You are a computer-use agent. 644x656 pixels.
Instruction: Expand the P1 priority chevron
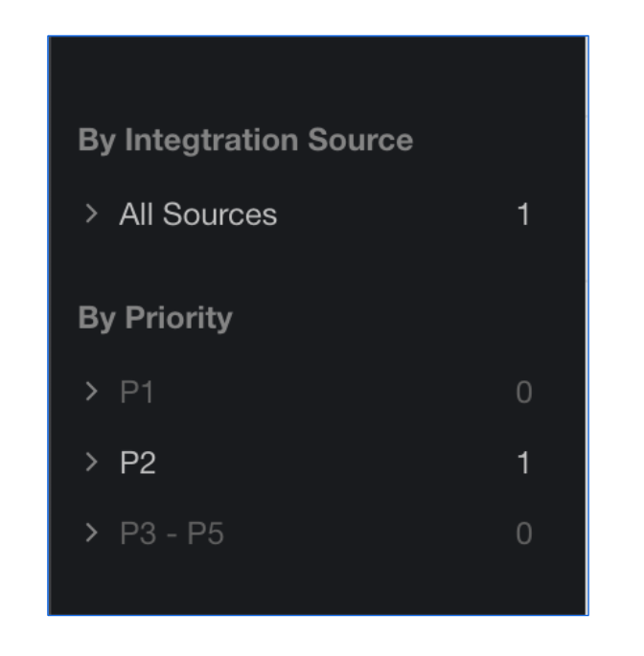coord(91,392)
